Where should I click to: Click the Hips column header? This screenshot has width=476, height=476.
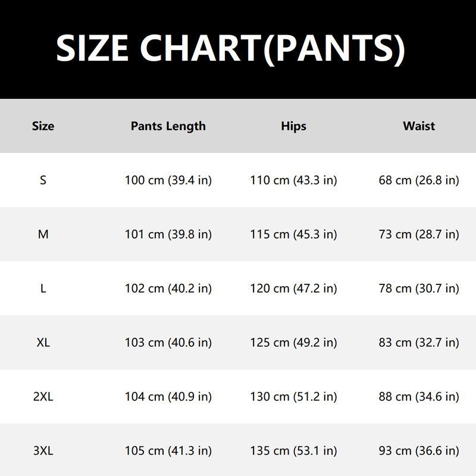pos(293,126)
